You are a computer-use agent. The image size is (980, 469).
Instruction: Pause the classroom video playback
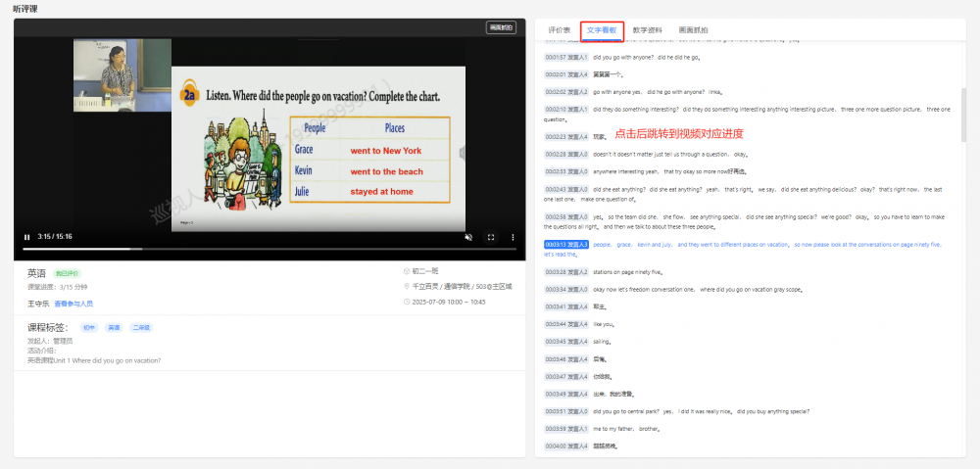(26, 237)
